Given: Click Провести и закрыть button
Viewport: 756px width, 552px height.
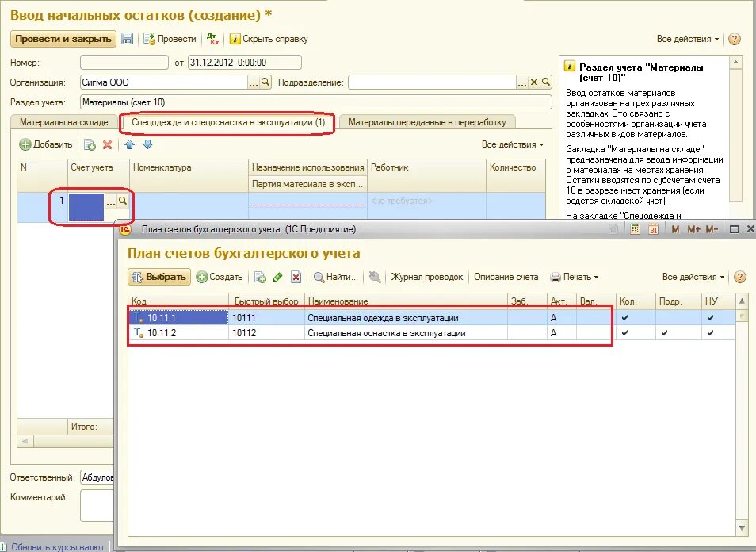Looking at the screenshot, I should [63, 39].
